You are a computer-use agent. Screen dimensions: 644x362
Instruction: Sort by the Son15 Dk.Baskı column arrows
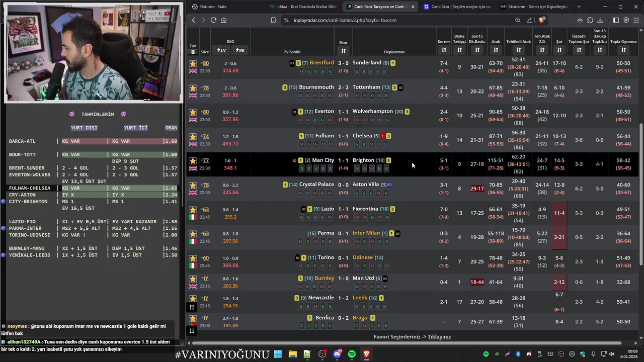[x=477, y=50]
